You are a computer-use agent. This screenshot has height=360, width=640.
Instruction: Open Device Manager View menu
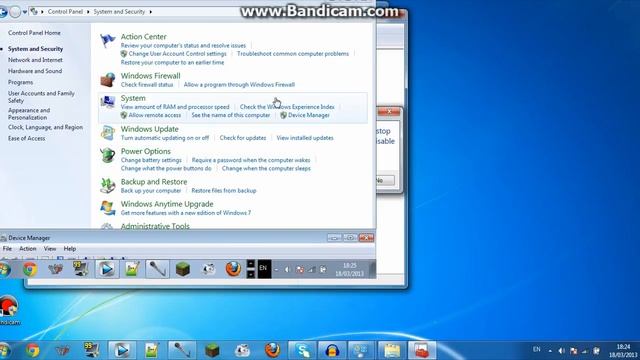tap(50, 249)
